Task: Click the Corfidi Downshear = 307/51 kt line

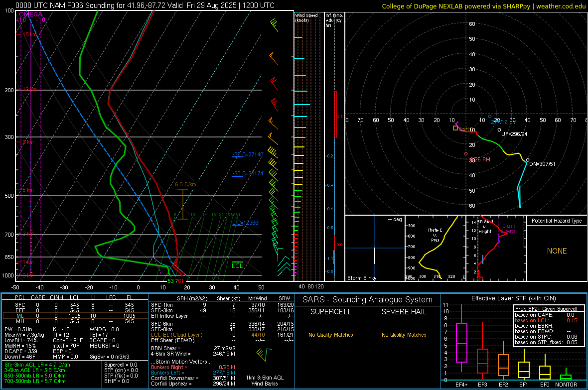Action: point(193,378)
